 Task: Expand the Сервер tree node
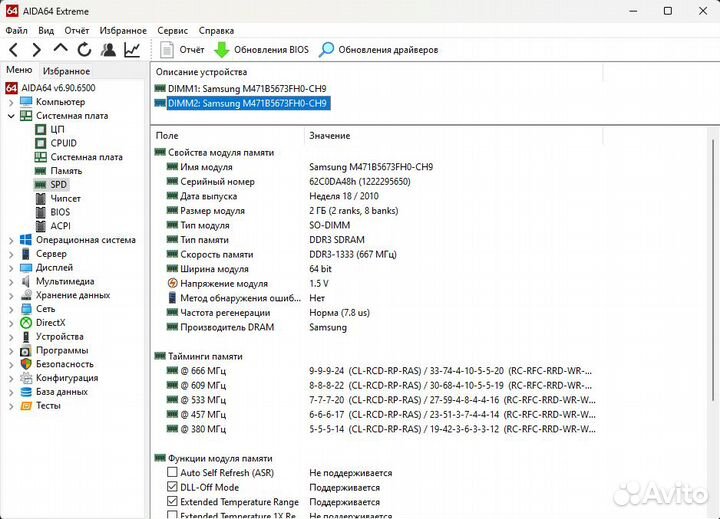[11, 254]
